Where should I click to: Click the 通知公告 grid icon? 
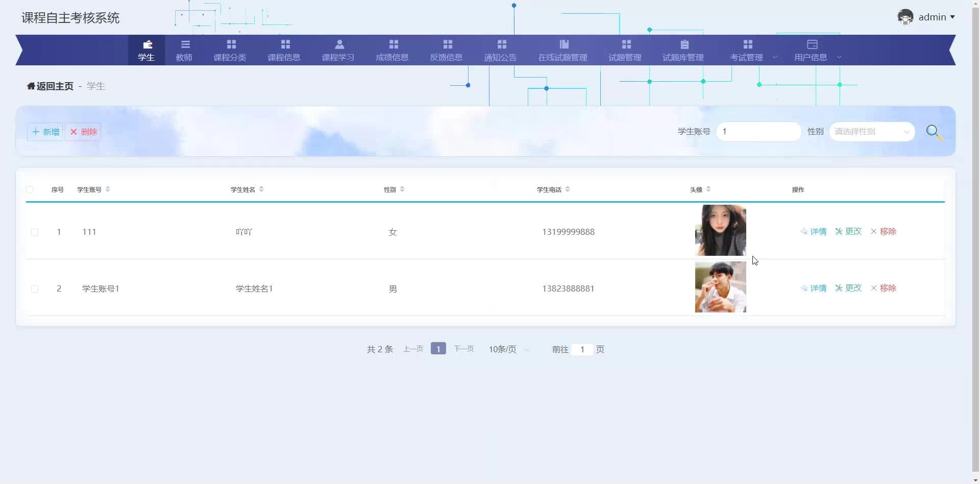coord(502,44)
